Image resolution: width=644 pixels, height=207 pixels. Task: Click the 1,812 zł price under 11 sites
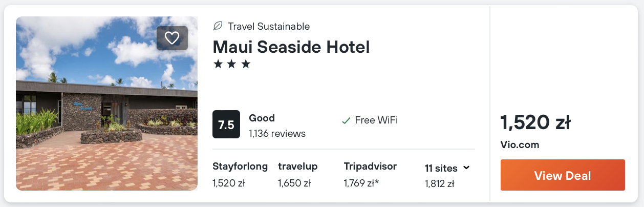(439, 183)
